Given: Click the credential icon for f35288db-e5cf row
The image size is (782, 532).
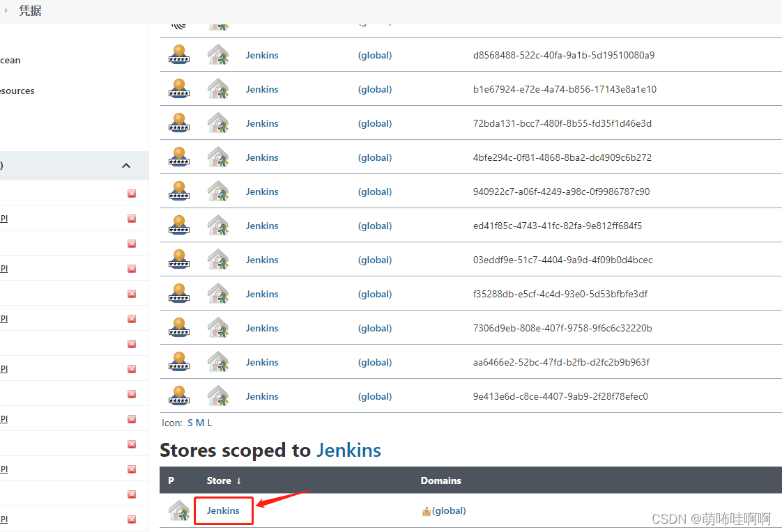Looking at the screenshot, I should [x=179, y=293].
